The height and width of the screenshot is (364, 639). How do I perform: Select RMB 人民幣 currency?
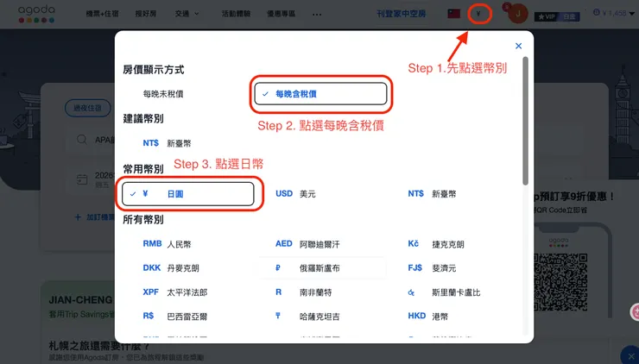tap(167, 244)
